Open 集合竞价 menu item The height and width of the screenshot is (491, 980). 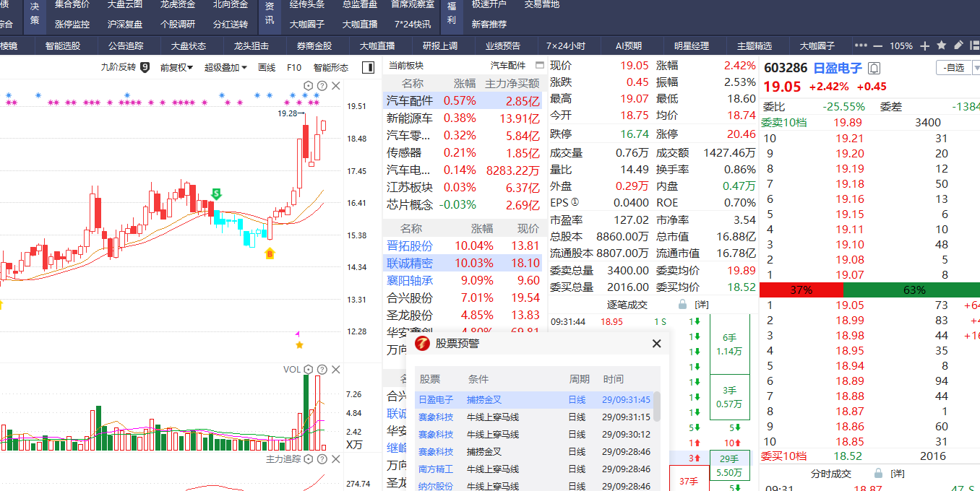tap(72, 4)
